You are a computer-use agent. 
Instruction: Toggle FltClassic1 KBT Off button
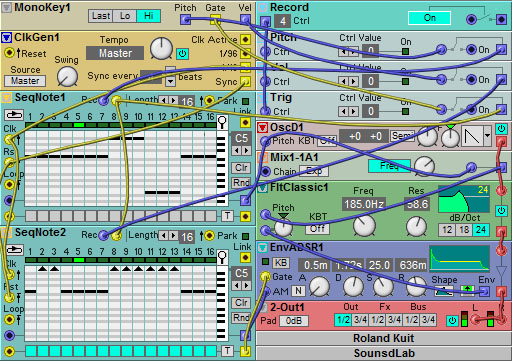pos(317,229)
